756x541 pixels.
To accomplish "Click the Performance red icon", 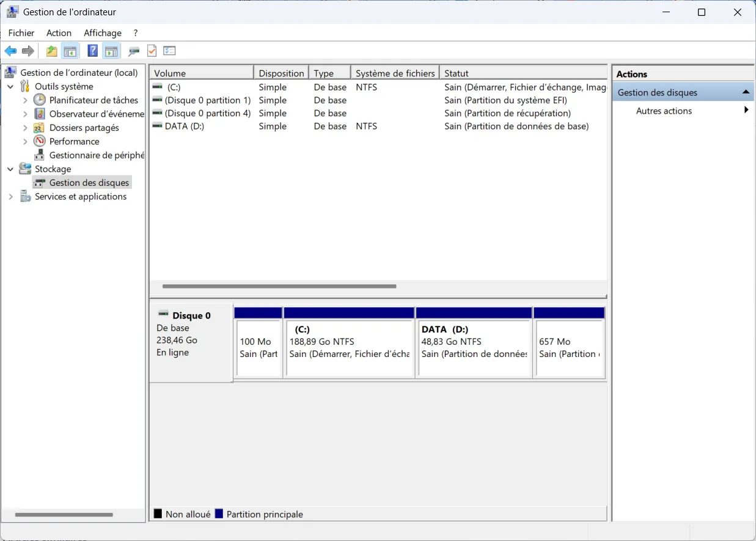I will (40, 141).
